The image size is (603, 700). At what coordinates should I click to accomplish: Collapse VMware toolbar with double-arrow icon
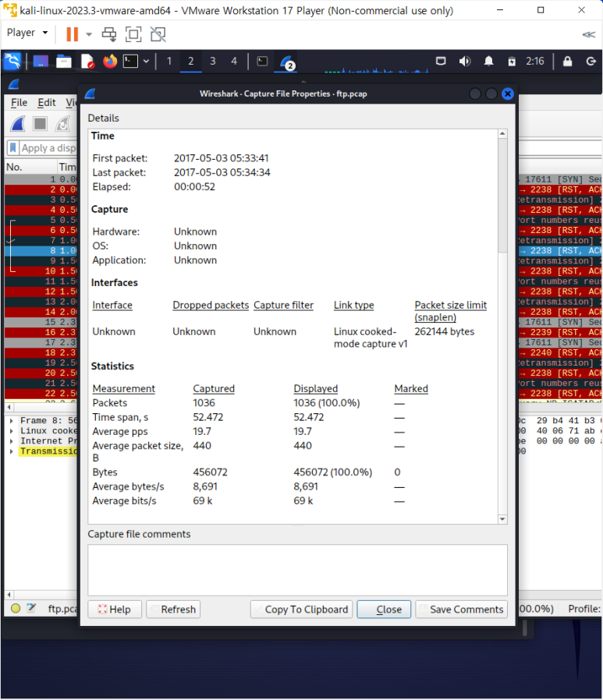point(589,34)
